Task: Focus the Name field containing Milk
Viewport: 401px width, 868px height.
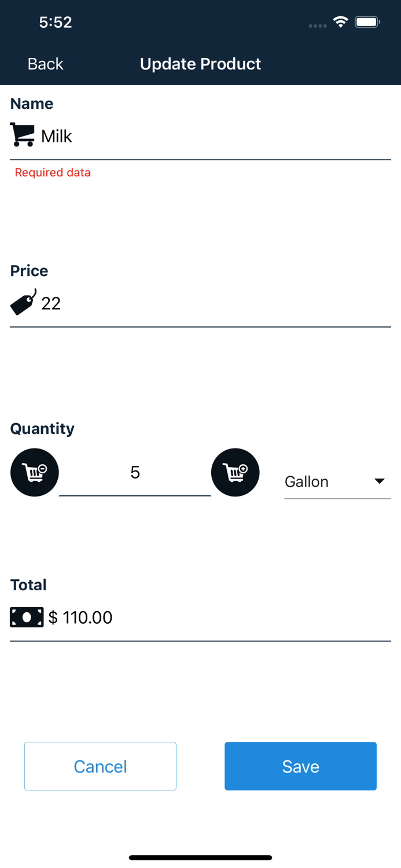Action: coord(214,137)
